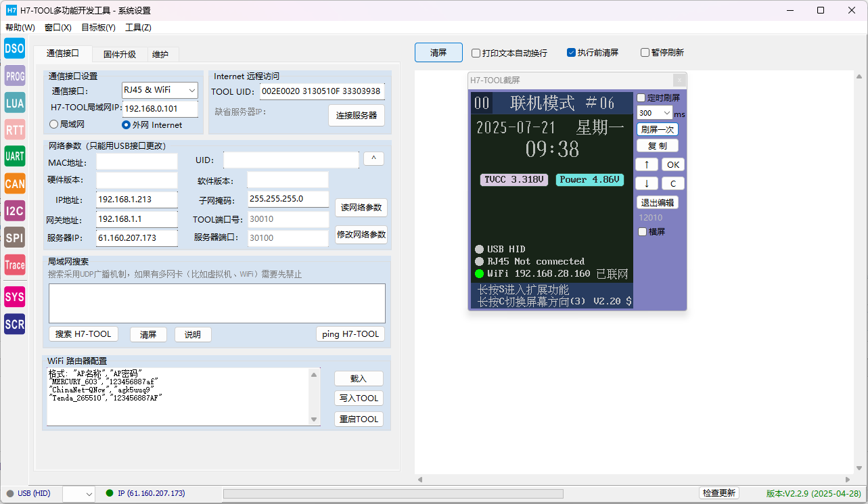This screenshot has width=868, height=504.
Task: Open the 工具(Z) menu
Action: (138, 28)
